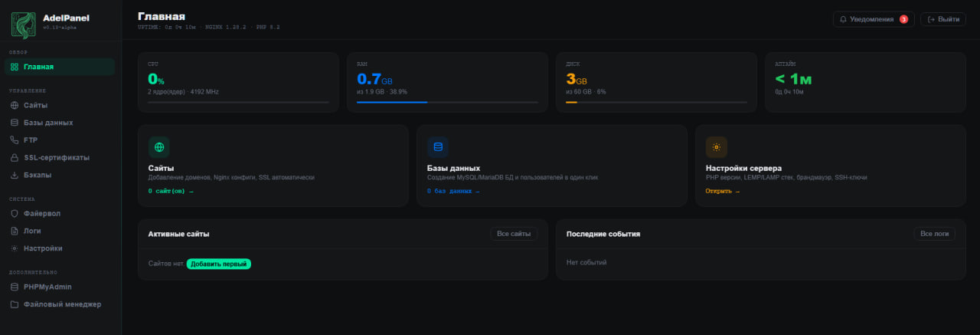980x335 pixels.
Task: Click the Все сайты button
Action: click(514, 234)
